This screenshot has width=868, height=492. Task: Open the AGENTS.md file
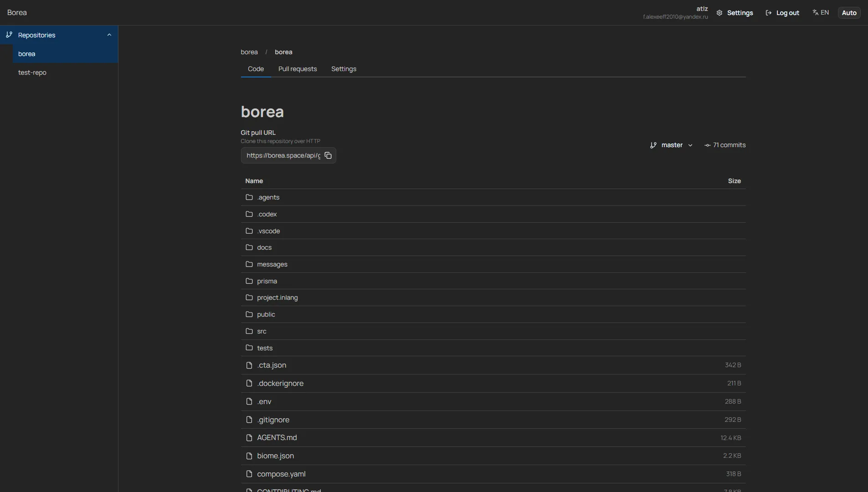click(x=277, y=438)
